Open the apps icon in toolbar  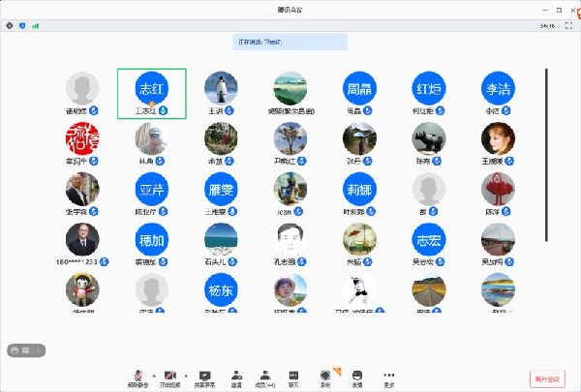coord(325,376)
